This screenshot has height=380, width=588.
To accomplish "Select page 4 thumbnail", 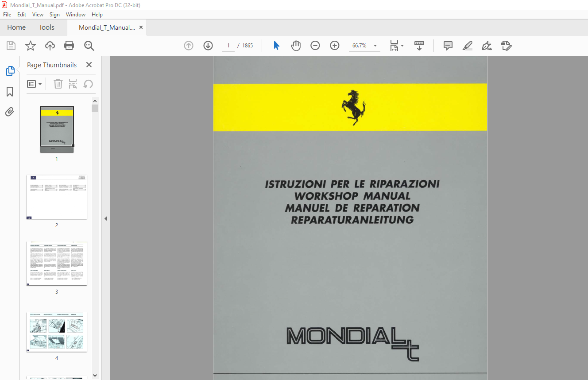I will click(x=57, y=332).
